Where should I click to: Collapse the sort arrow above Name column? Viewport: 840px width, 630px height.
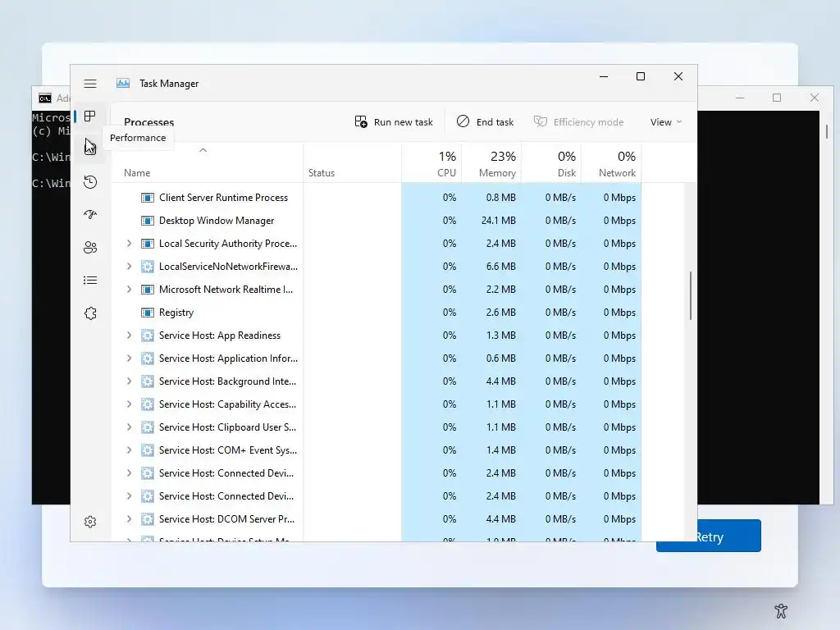click(203, 151)
